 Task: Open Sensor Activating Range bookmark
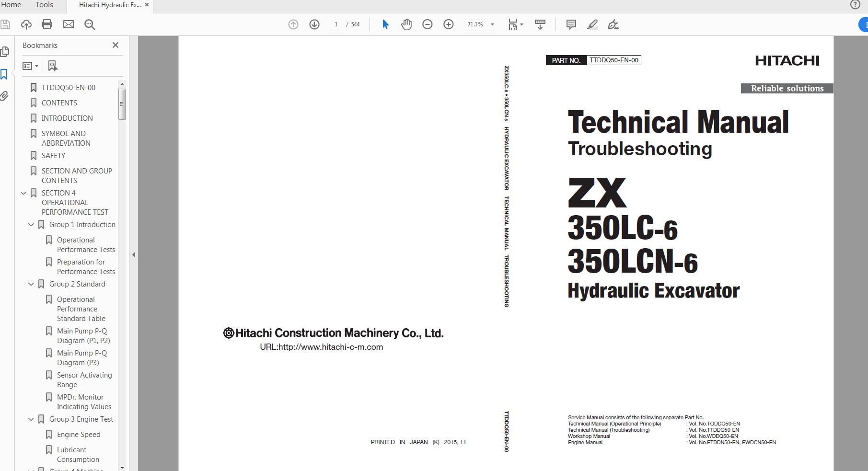84,380
